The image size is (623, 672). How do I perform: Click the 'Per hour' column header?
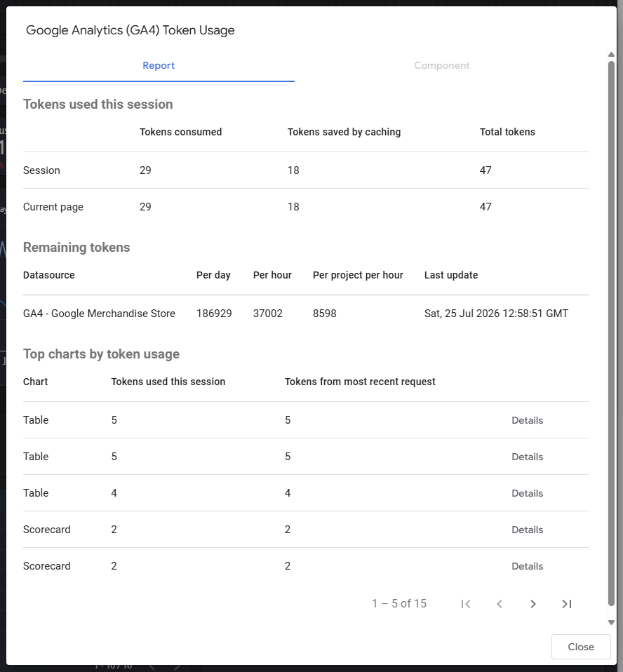pyautogui.click(x=272, y=275)
